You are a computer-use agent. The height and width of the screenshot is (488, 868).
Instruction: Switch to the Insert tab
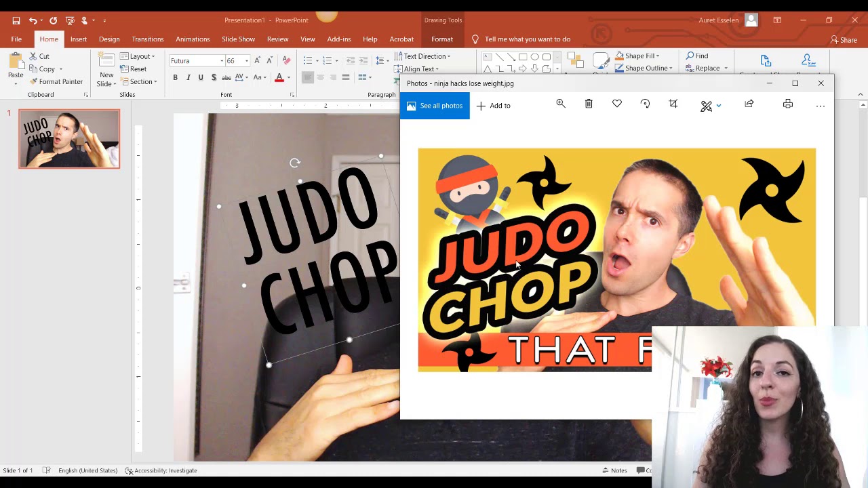79,39
